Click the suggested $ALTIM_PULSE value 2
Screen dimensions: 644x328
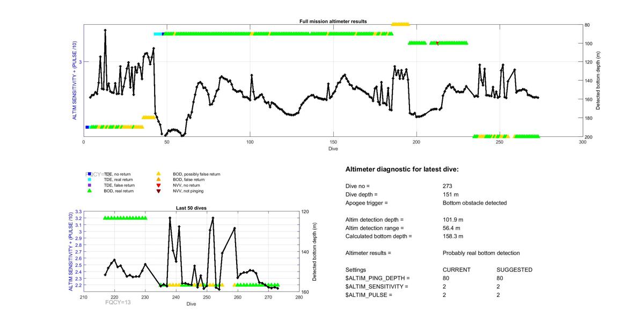coord(499,295)
